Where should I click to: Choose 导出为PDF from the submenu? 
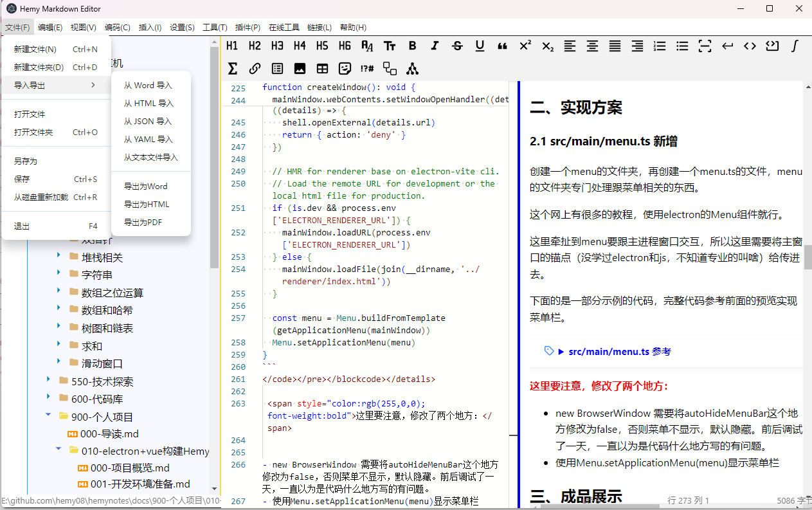143,222
